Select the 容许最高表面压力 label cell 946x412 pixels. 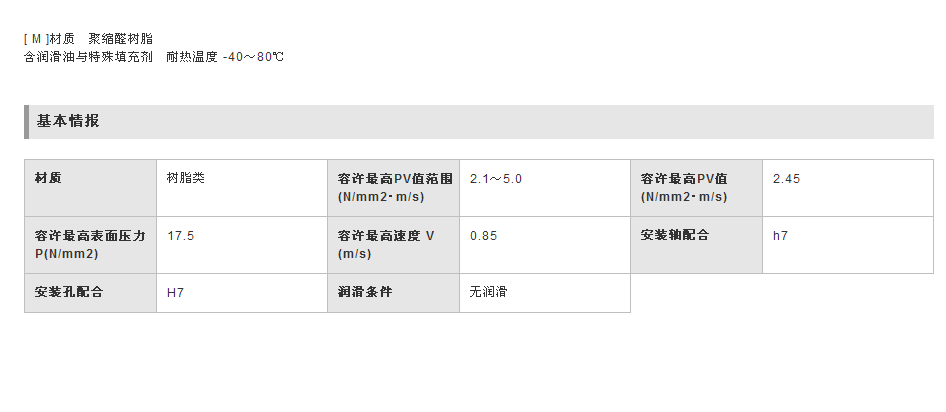click(x=90, y=245)
